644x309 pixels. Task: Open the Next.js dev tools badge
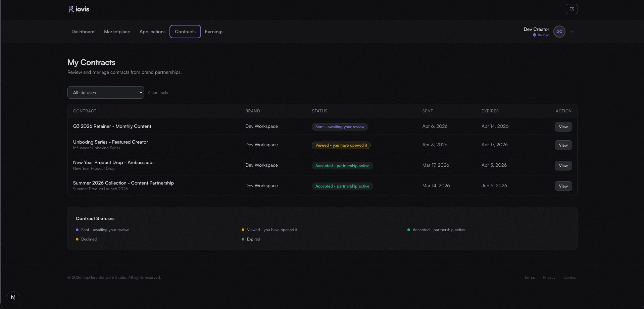point(13,297)
